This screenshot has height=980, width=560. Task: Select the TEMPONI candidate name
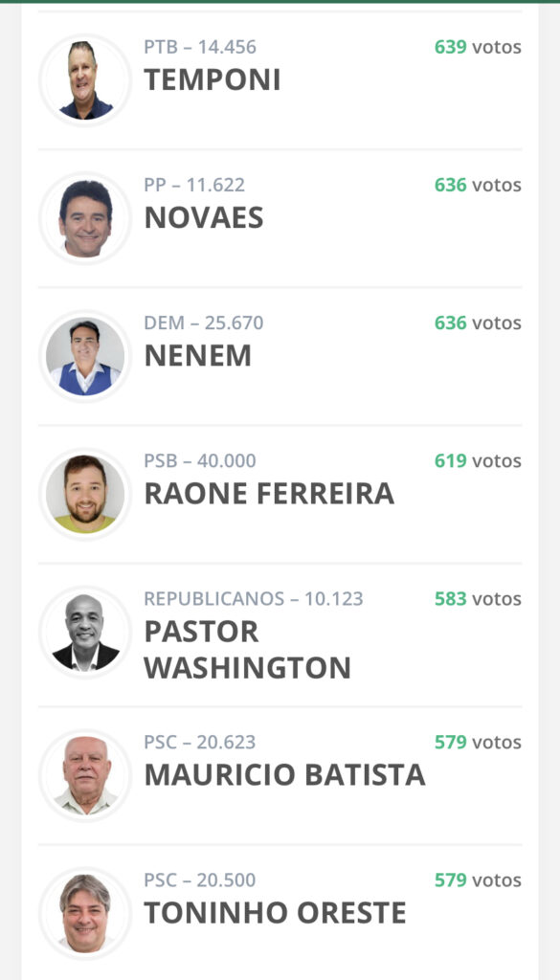tap(212, 80)
